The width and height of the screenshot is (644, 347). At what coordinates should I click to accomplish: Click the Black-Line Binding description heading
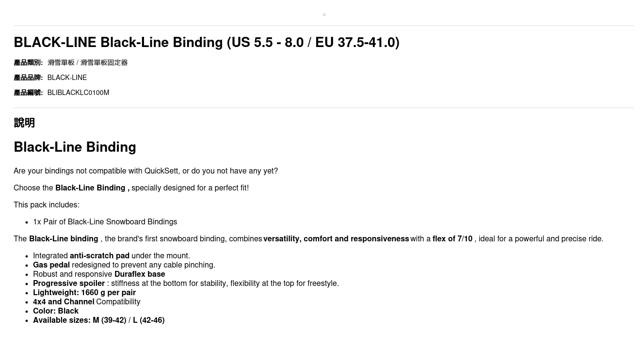pyautogui.click(x=75, y=147)
